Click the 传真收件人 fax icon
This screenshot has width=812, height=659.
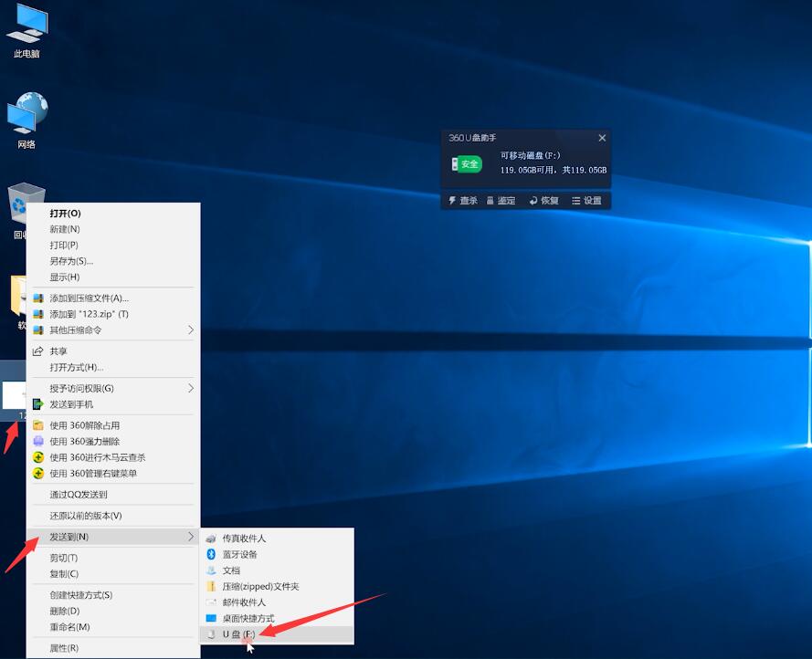(x=211, y=539)
